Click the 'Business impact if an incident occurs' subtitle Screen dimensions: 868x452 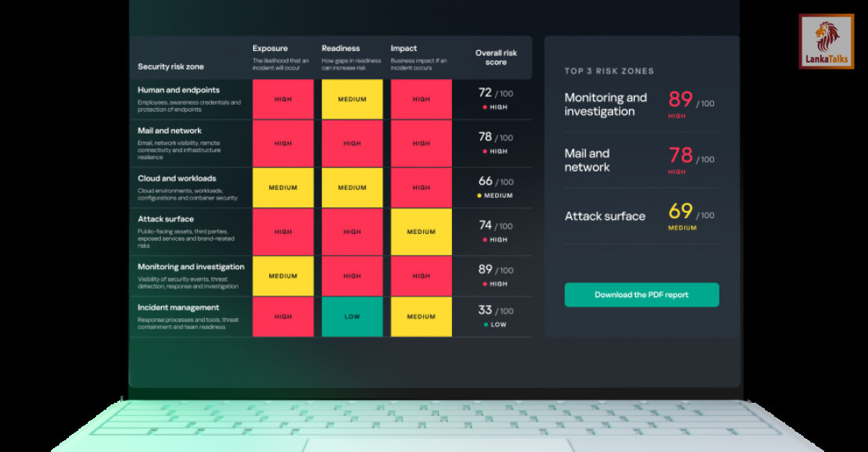[x=418, y=64]
